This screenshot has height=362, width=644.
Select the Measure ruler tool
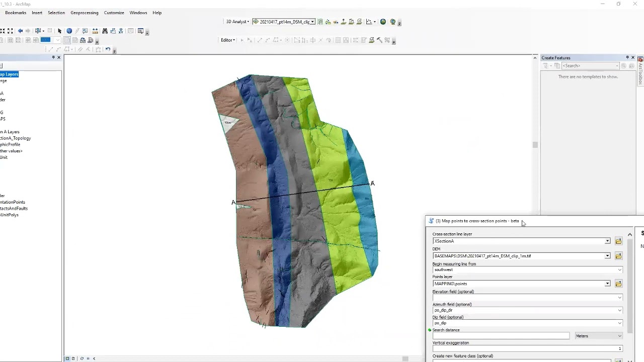pos(95,31)
